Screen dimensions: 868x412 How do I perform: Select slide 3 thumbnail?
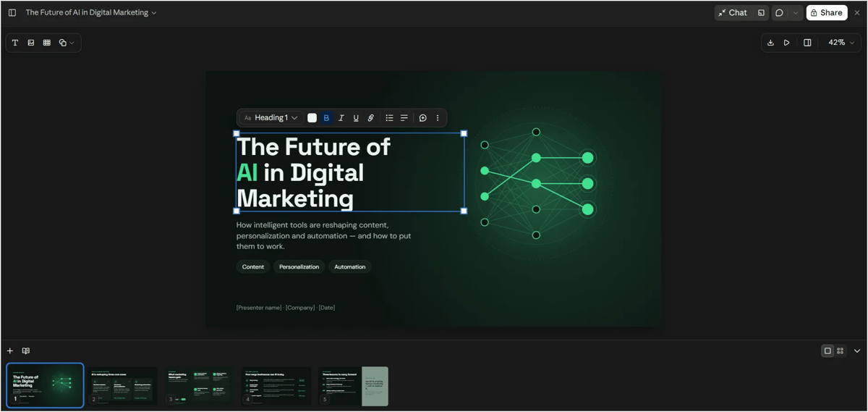point(200,386)
